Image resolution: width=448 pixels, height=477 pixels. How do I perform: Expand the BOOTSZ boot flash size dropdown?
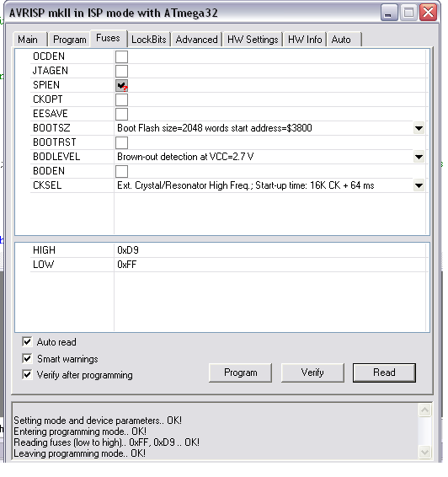point(419,128)
